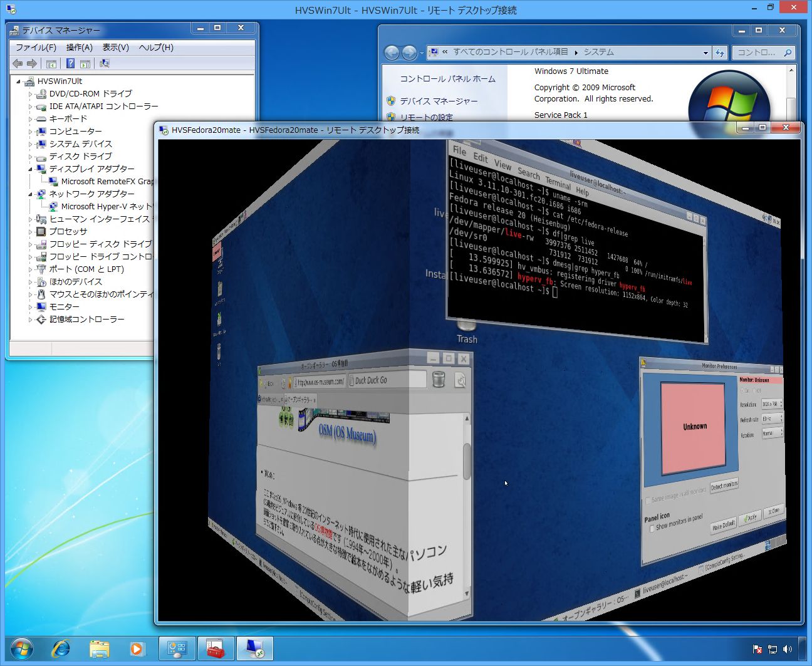Click the Close button in Monitor Preferences
The height and width of the screenshot is (666, 812).
[x=774, y=511]
